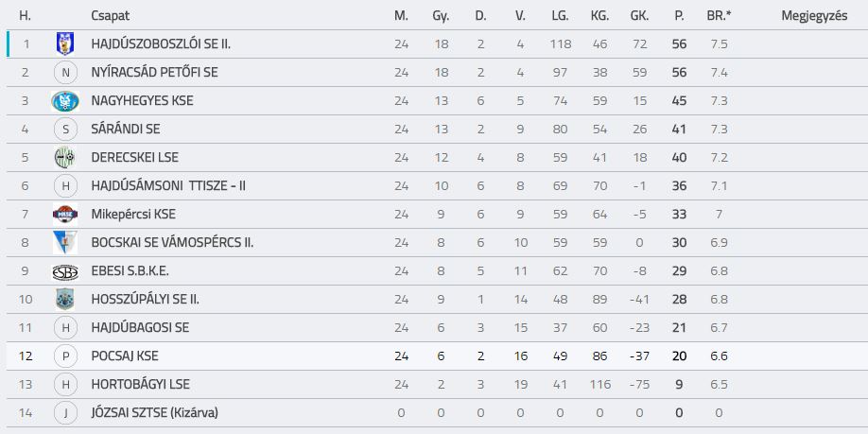Screen dimensions: 868x434
Task: Open the NYÍRACSÁD PETŐFI SE team link
Action: pos(154,73)
